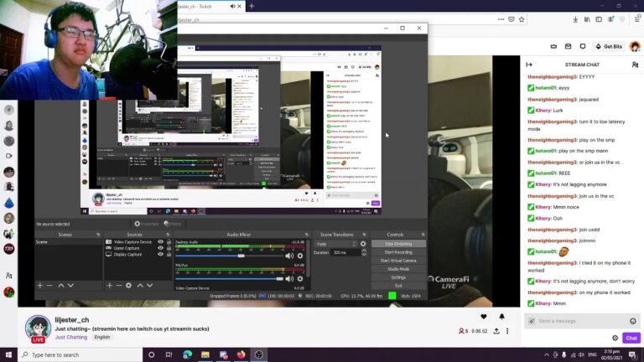Toggle the Firefox sidebar icon
Screen dimensions: 644x362
(x=599, y=19)
